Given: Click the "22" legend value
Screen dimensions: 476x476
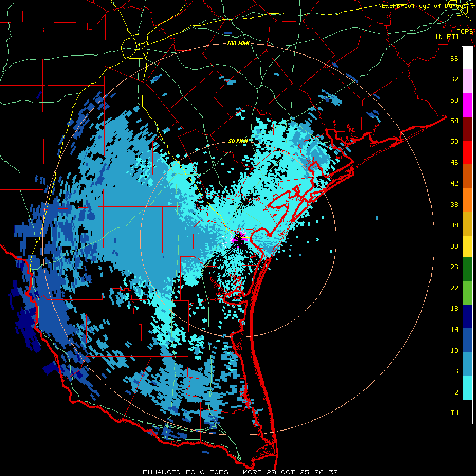Looking at the screenshot, I should pyautogui.click(x=454, y=288).
